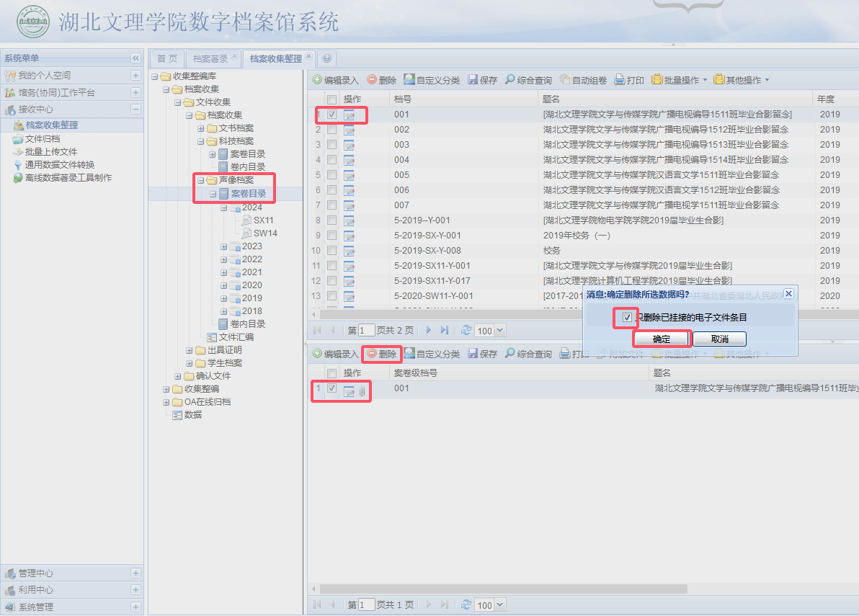Screen dimensions: 859x616
Task: Click lower pager page number field
Action: click(x=367, y=605)
